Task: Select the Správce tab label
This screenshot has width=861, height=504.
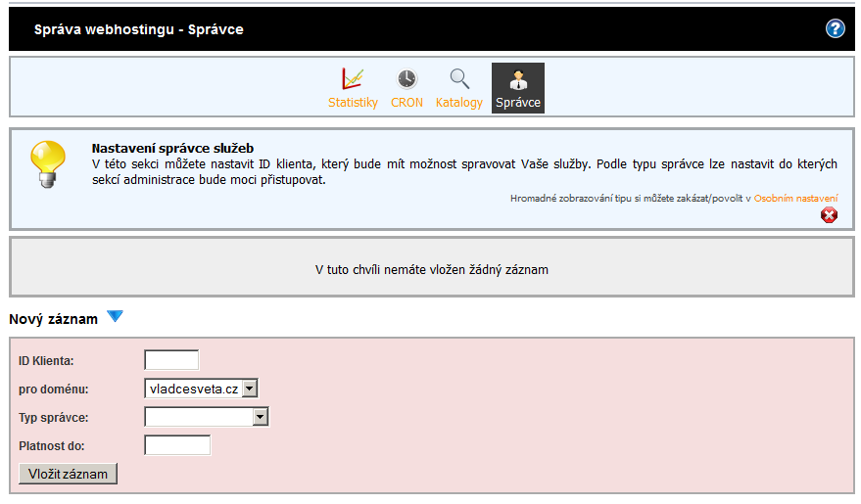Action: pyautogui.click(x=518, y=103)
